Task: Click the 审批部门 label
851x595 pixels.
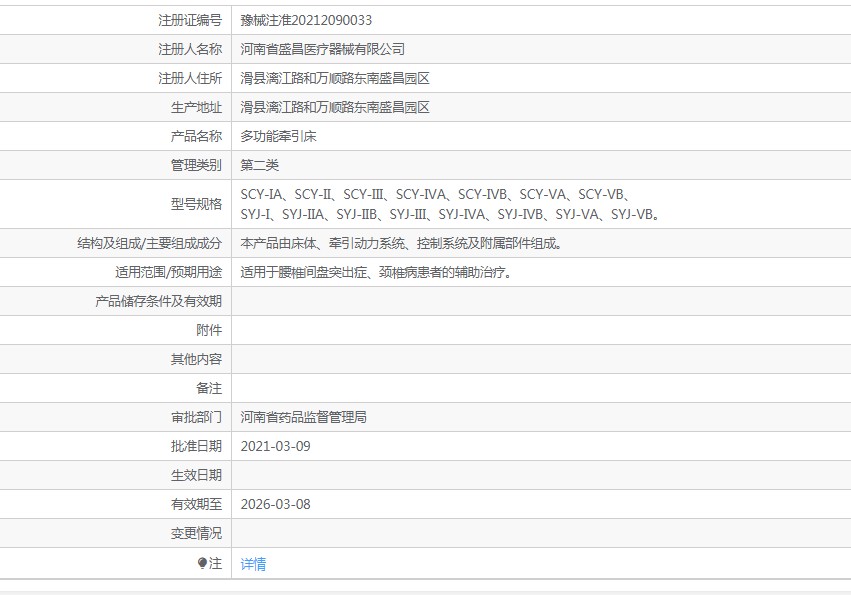Action: coord(196,417)
